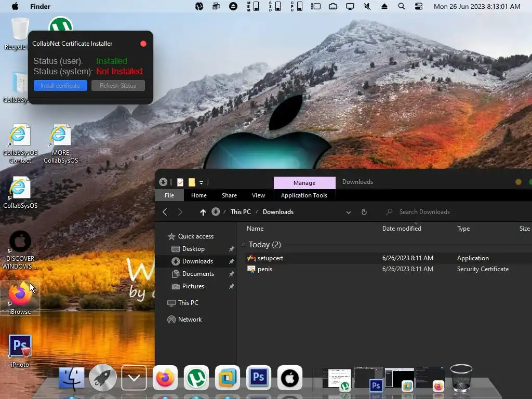Open iPhoto Photoshop desktop shortcut

tap(20, 351)
